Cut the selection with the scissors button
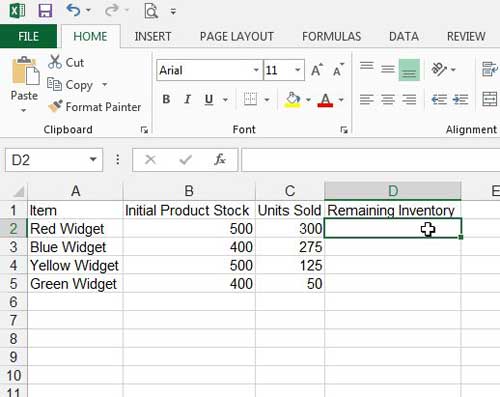 (x=66, y=62)
